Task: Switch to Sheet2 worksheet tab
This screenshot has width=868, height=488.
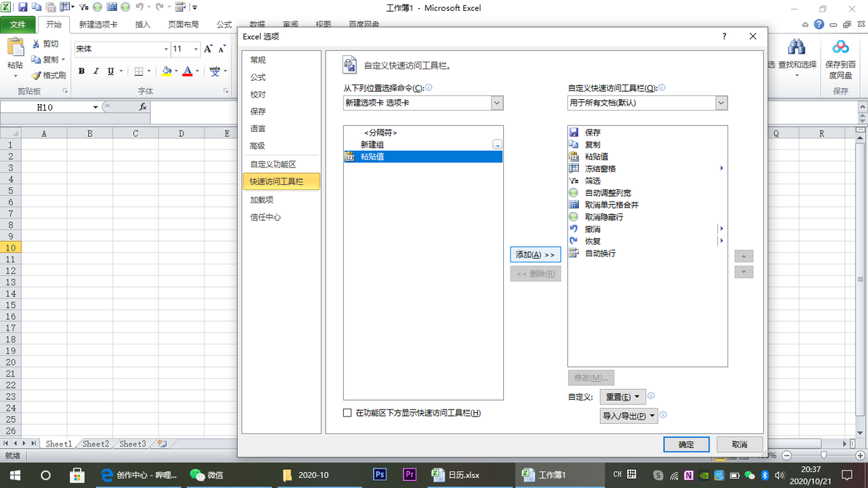Action: click(x=95, y=444)
